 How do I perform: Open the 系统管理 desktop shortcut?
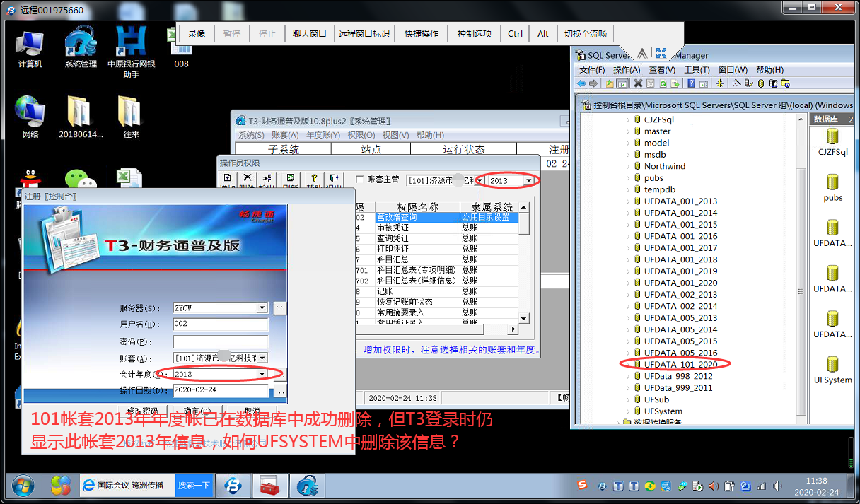(81, 47)
